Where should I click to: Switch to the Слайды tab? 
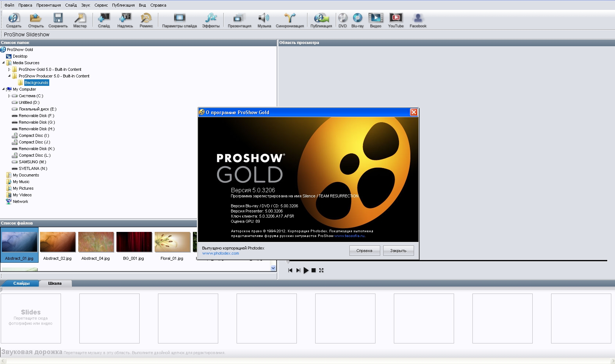pyautogui.click(x=21, y=283)
